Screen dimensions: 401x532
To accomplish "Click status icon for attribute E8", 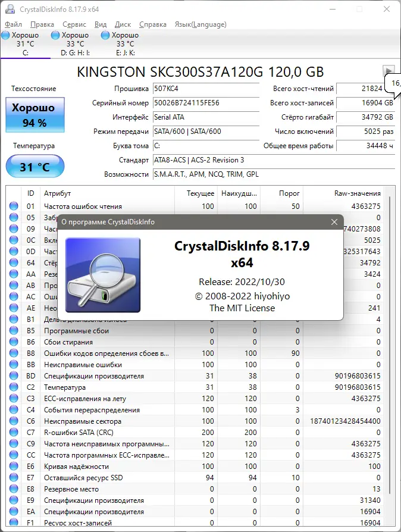I will pyautogui.click(x=14, y=489).
